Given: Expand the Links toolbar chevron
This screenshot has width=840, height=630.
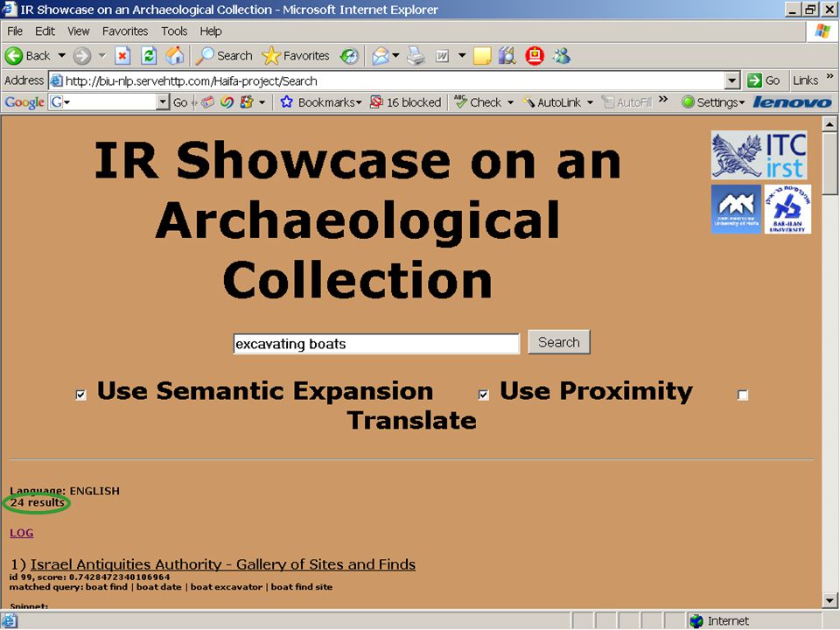Looking at the screenshot, I should (829, 77).
